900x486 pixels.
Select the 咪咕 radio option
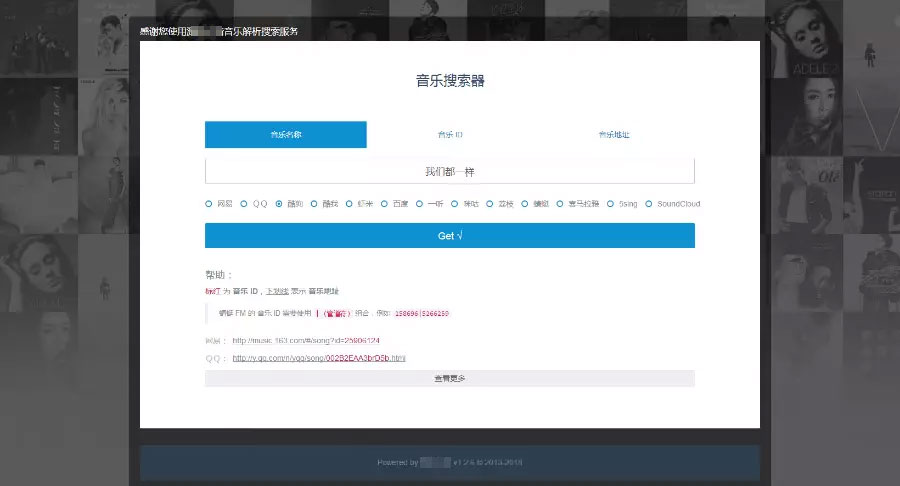point(454,203)
